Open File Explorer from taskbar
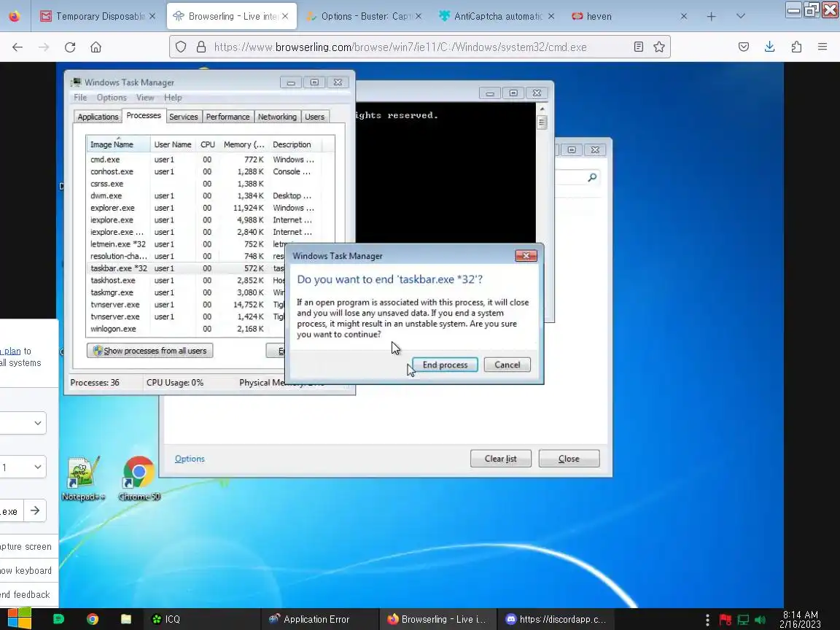The width and height of the screenshot is (840, 630). [x=126, y=619]
